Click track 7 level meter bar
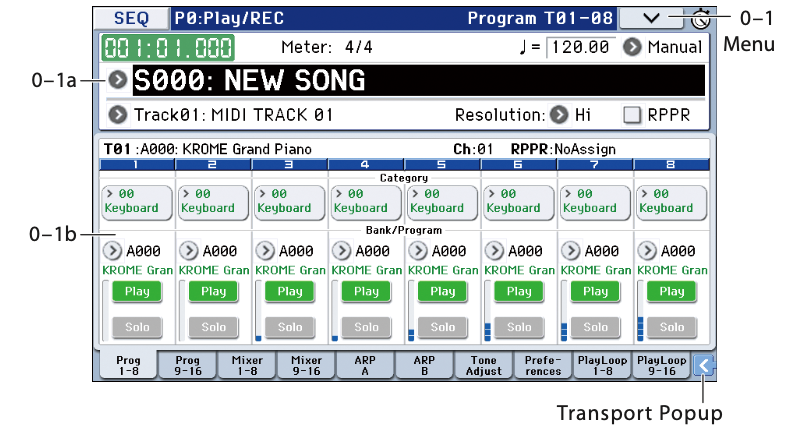The height and width of the screenshot is (434, 806). coord(564,311)
